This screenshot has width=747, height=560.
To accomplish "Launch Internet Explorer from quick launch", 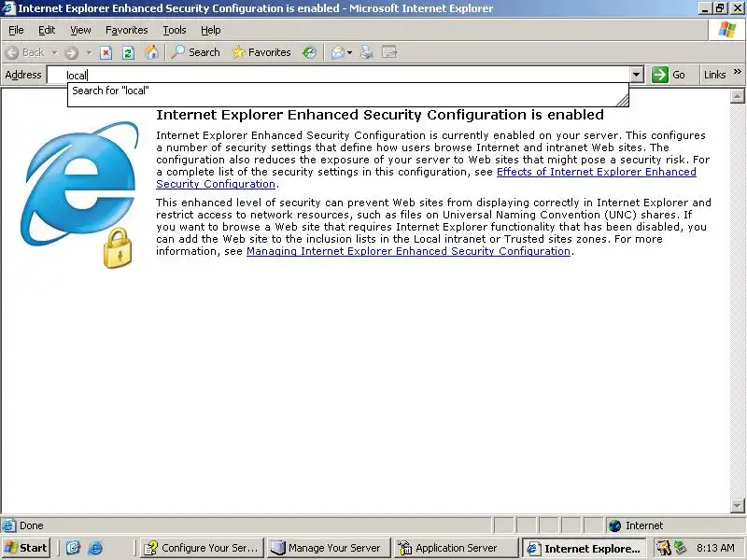I will (95, 548).
